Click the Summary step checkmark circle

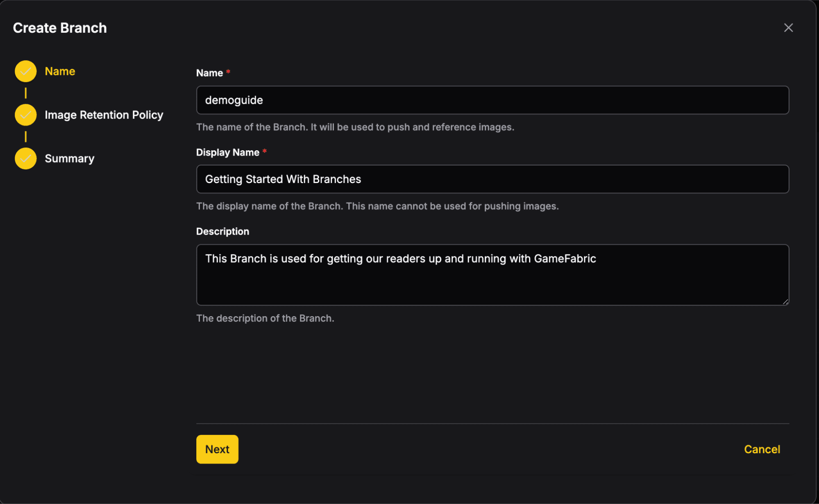[x=25, y=158]
